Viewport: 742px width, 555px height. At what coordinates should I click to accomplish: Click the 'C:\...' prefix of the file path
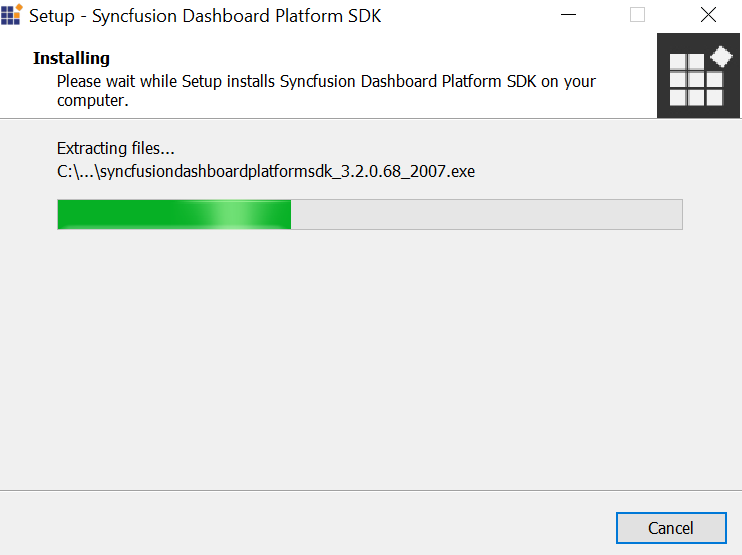click(75, 171)
